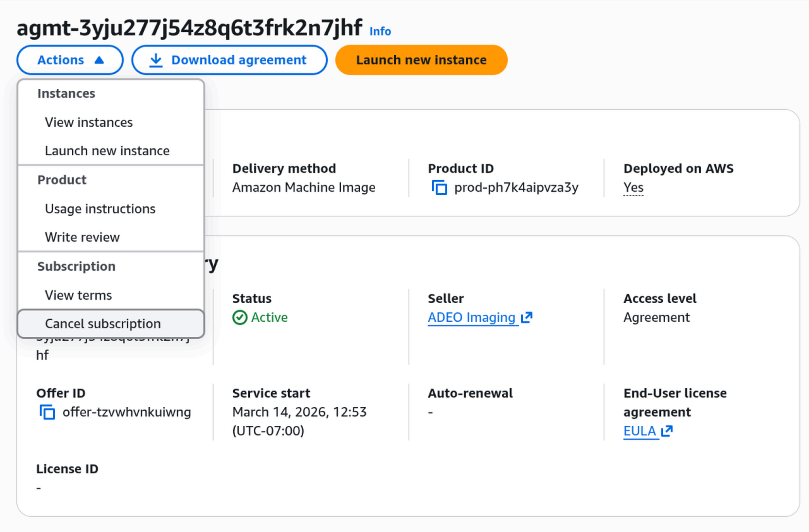Select Cancel subscription from the menu
The image size is (809, 532).
[x=102, y=323]
